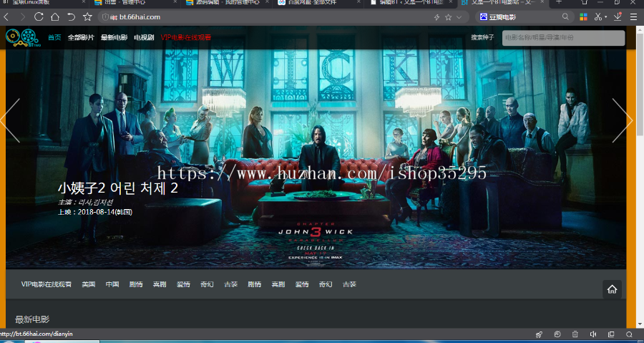The width and height of the screenshot is (644, 343).
Task: Click the browser forward arrow
Action: coord(23,17)
